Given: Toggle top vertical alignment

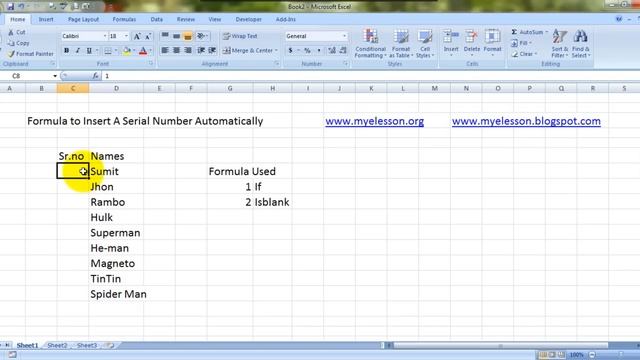Looking at the screenshot, I should (165, 36).
